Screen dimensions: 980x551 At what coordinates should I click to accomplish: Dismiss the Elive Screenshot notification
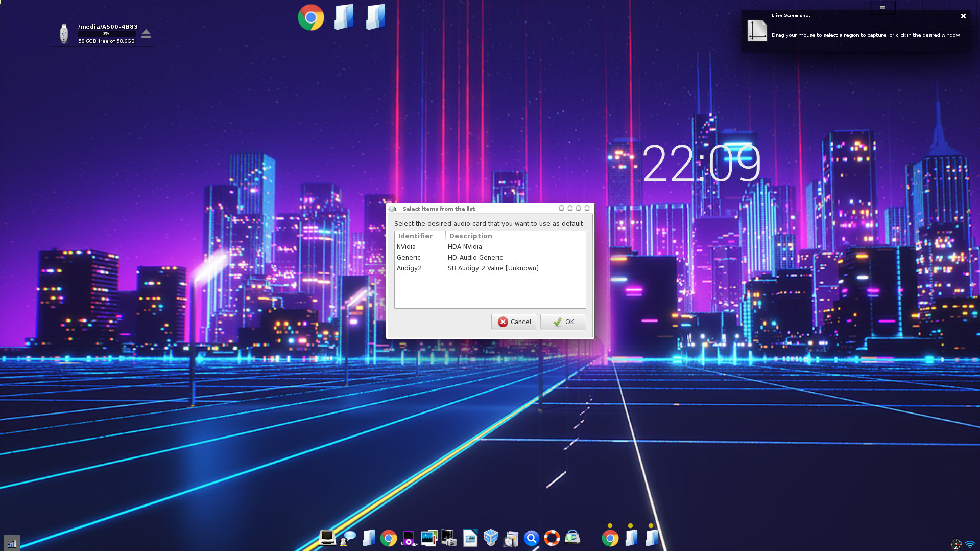coord(963,16)
